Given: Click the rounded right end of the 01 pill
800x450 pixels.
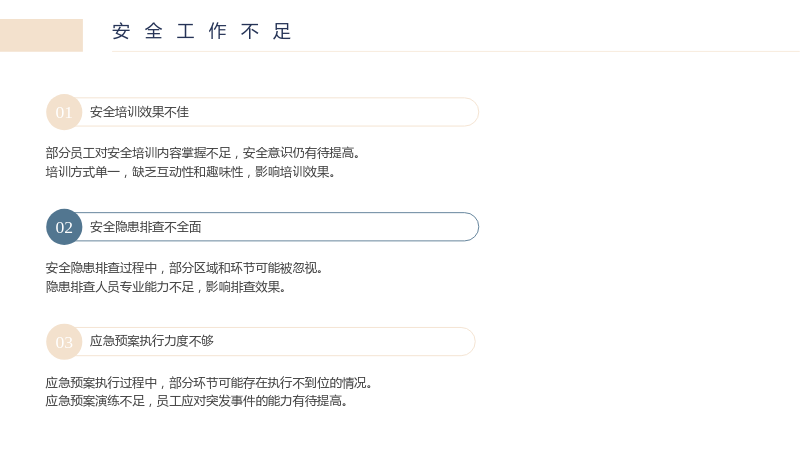Looking at the screenshot, I should [470, 112].
